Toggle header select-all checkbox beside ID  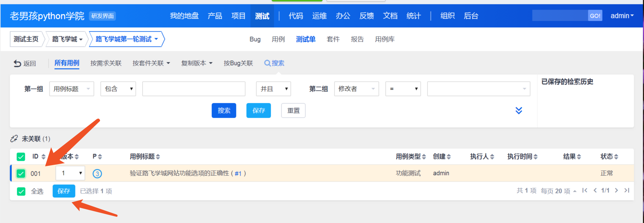(x=21, y=157)
